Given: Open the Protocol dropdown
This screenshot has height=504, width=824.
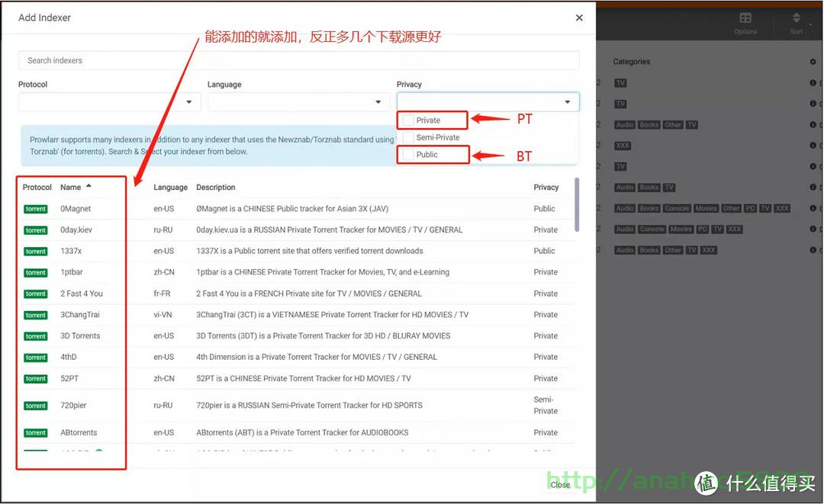Looking at the screenshot, I should 109,102.
